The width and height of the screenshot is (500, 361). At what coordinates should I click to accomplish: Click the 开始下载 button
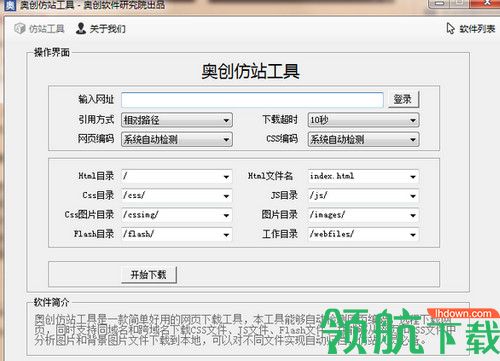tap(149, 275)
